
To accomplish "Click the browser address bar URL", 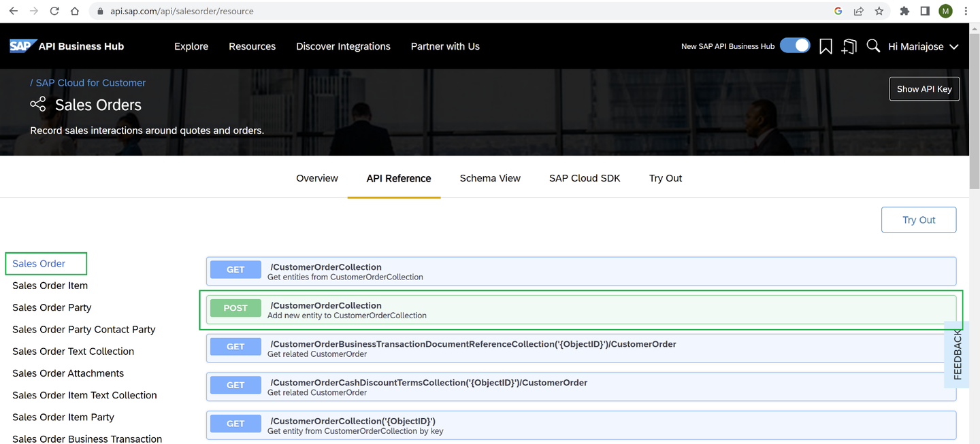I will click(x=182, y=12).
